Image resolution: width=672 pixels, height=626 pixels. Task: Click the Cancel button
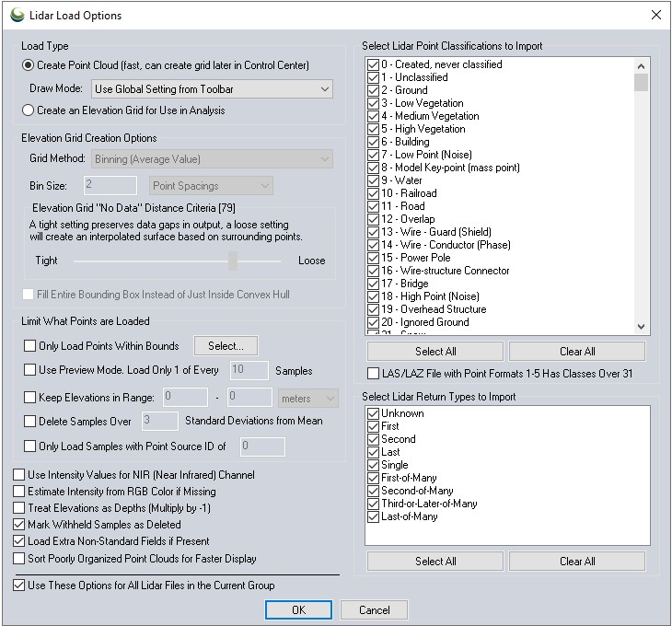(374, 610)
